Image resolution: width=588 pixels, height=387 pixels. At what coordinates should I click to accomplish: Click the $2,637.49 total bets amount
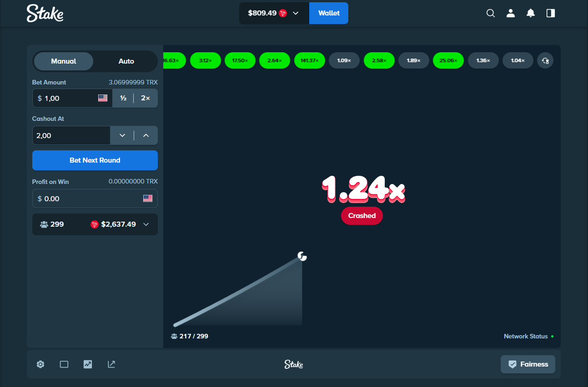pyautogui.click(x=119, y=224)
